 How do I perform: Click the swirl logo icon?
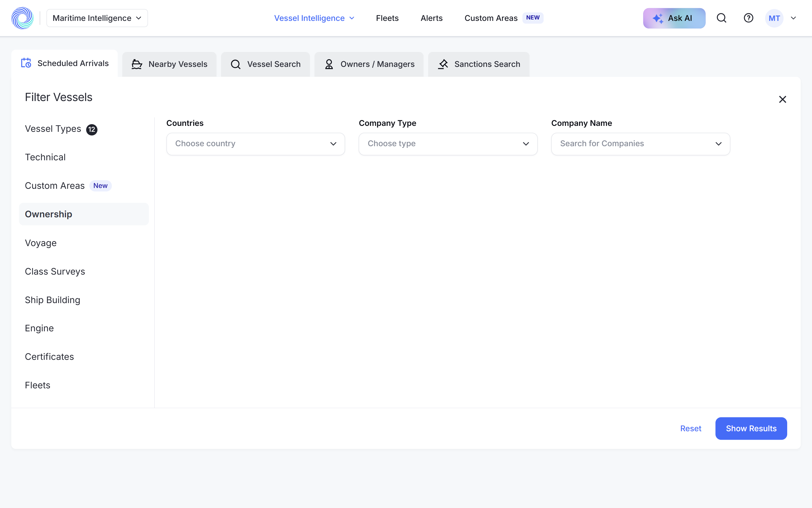pos(22,18)
